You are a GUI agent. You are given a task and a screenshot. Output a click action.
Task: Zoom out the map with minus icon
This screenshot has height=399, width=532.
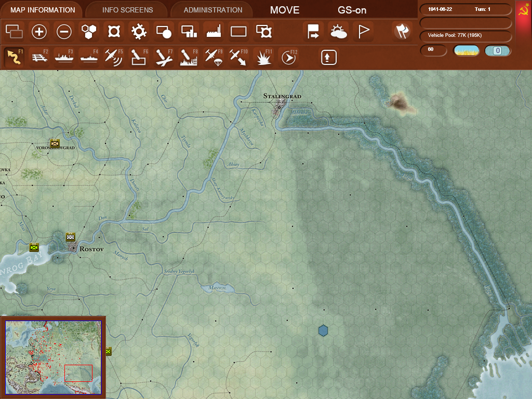tap(64, 32)
